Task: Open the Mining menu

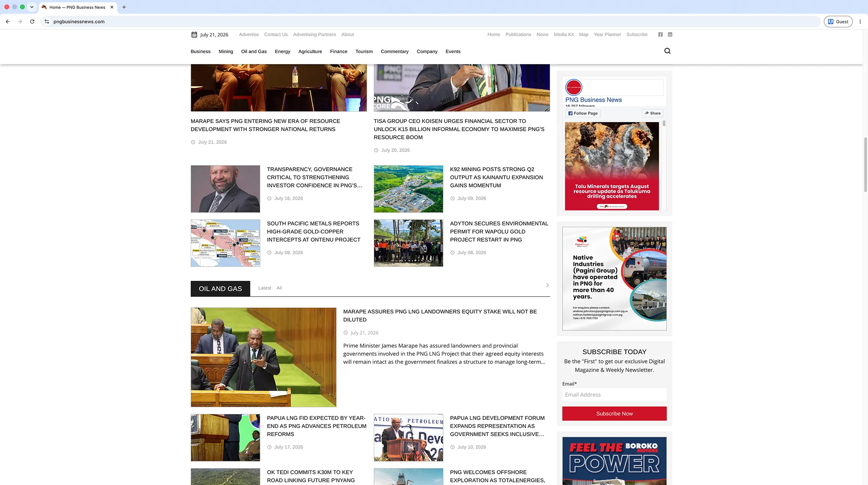Action: [226, 51]
